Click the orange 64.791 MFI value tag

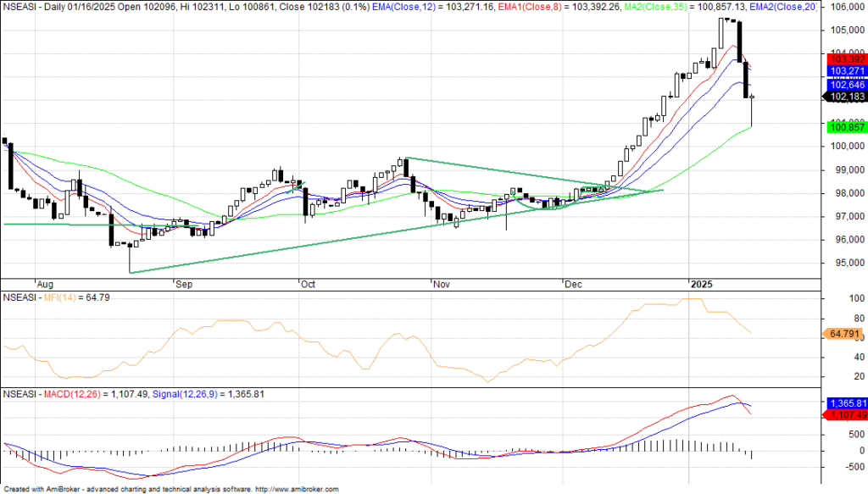843,335
